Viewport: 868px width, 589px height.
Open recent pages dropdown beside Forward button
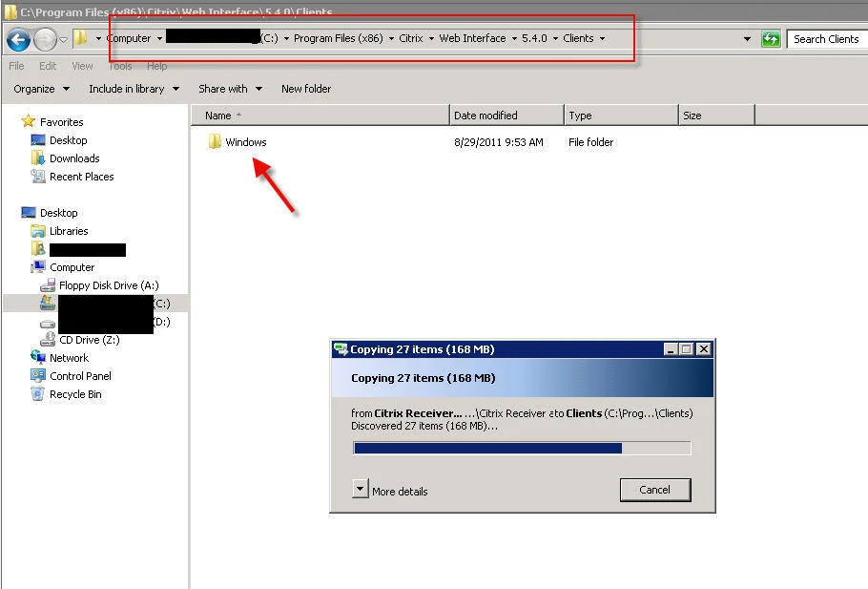point(63,39)
